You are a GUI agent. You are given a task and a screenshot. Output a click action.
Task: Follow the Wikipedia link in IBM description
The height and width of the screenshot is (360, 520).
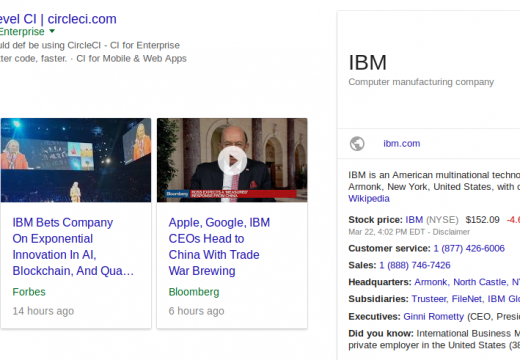coord(369,199)
